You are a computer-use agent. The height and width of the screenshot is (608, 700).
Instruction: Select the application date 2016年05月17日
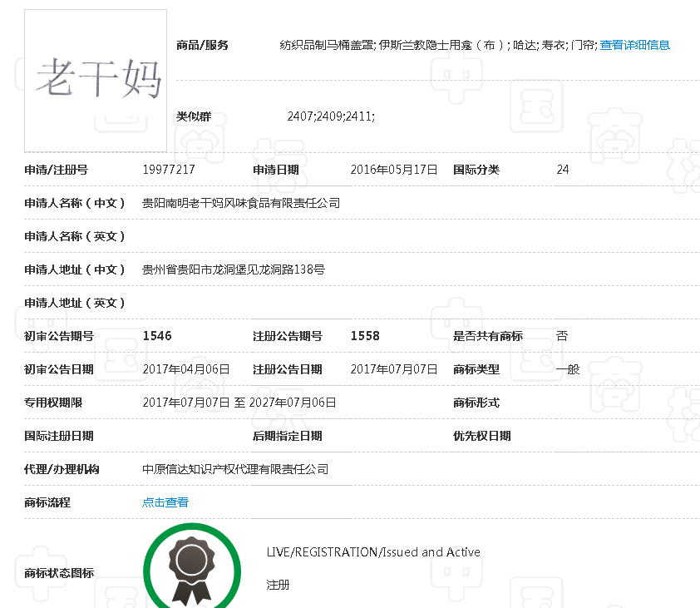[393, 170]
